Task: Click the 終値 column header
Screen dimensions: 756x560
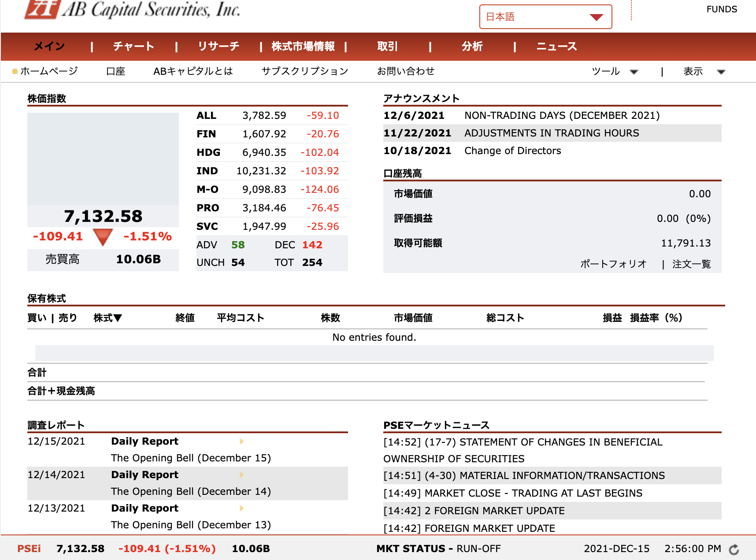Action: click(x=185, y=318)
